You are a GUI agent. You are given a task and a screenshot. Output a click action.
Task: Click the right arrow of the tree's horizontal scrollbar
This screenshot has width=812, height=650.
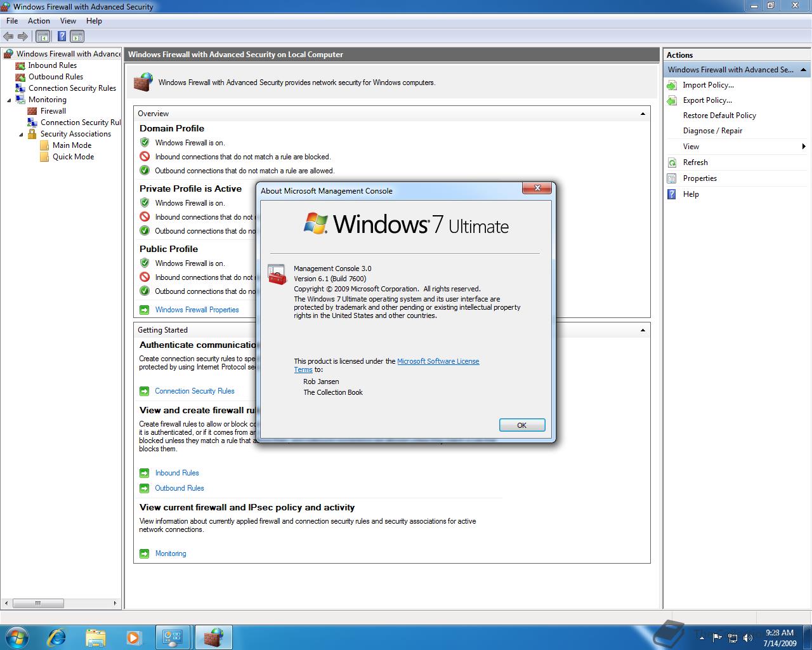(115, 603)
